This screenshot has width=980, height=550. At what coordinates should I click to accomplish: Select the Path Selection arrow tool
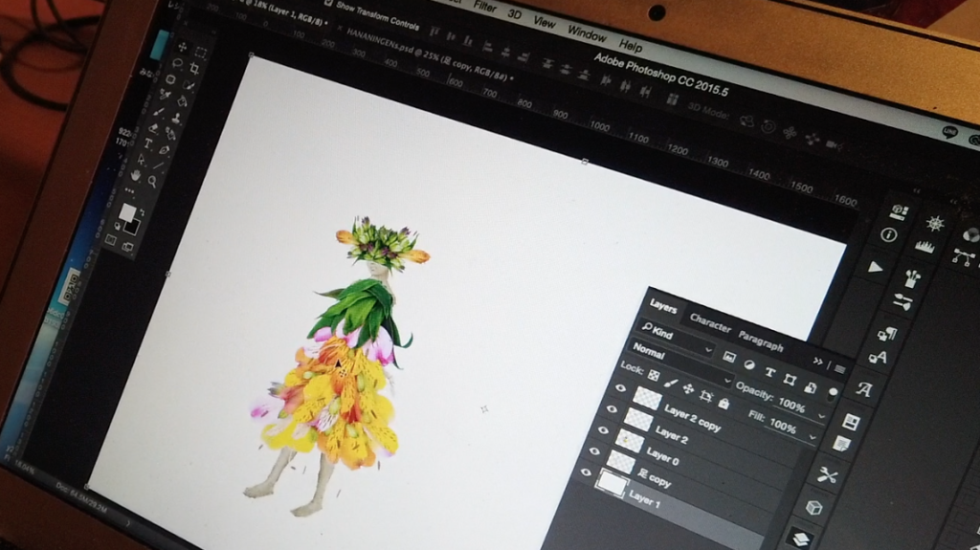pos(142,160)
